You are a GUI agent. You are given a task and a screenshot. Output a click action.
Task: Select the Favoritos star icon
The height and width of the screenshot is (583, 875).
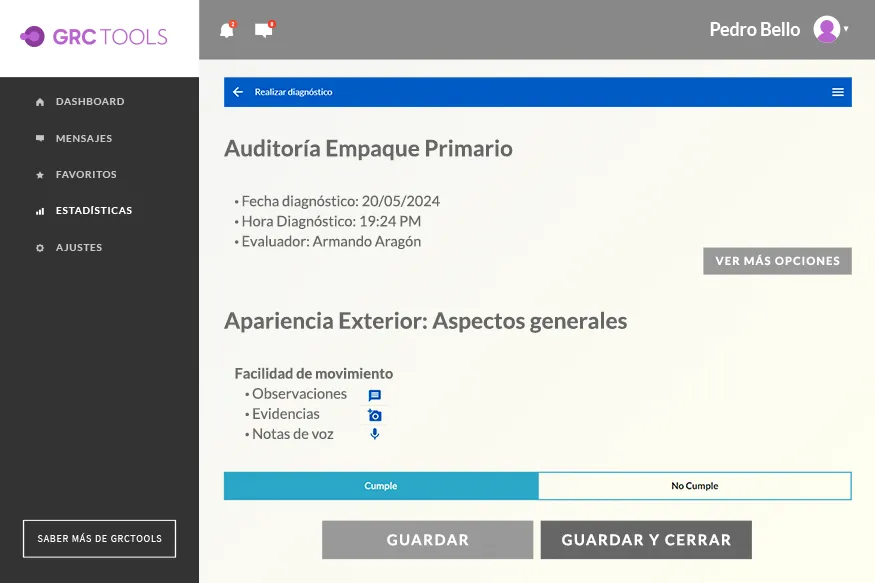coord(39,174)
